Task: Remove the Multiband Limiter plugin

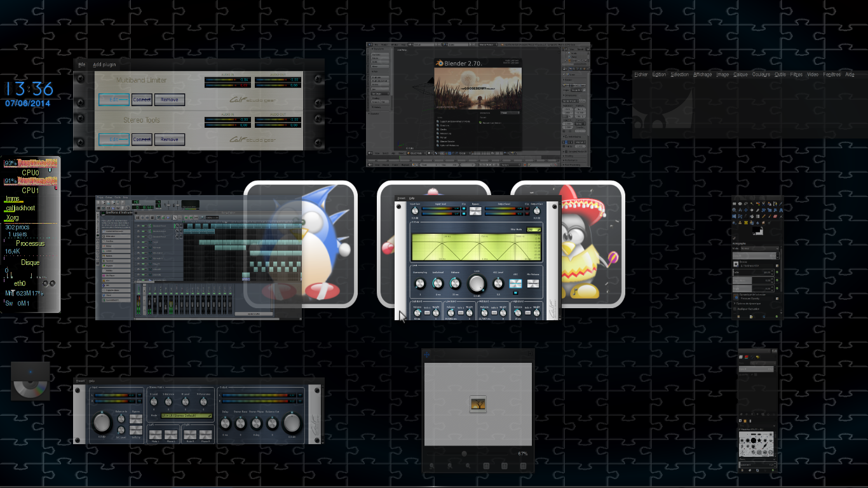Action: click(170, 100)
